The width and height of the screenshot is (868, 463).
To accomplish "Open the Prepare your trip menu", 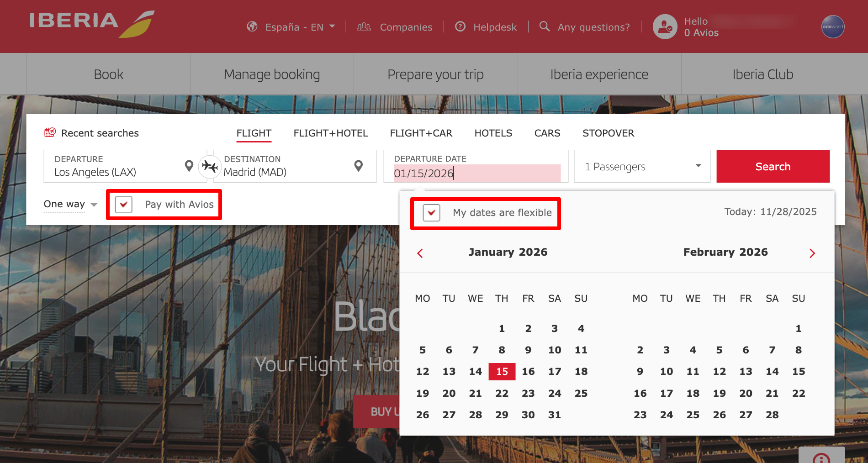I will [435, 74].
